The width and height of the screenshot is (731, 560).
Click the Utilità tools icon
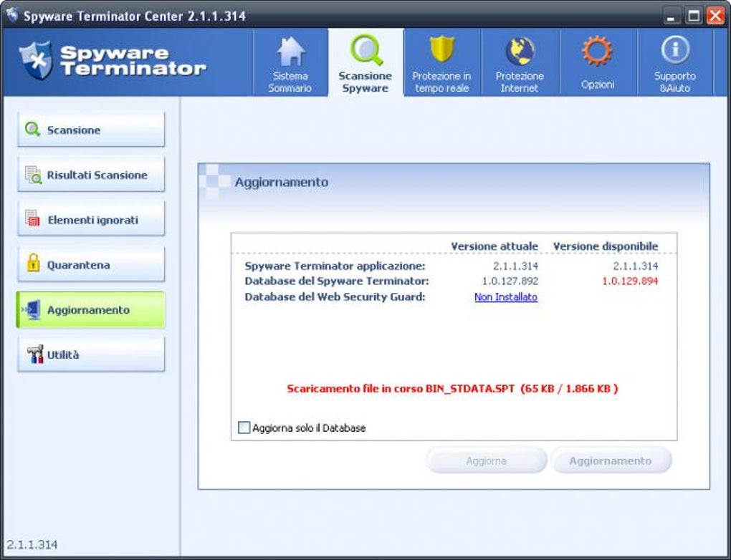(x=35, y=354)
